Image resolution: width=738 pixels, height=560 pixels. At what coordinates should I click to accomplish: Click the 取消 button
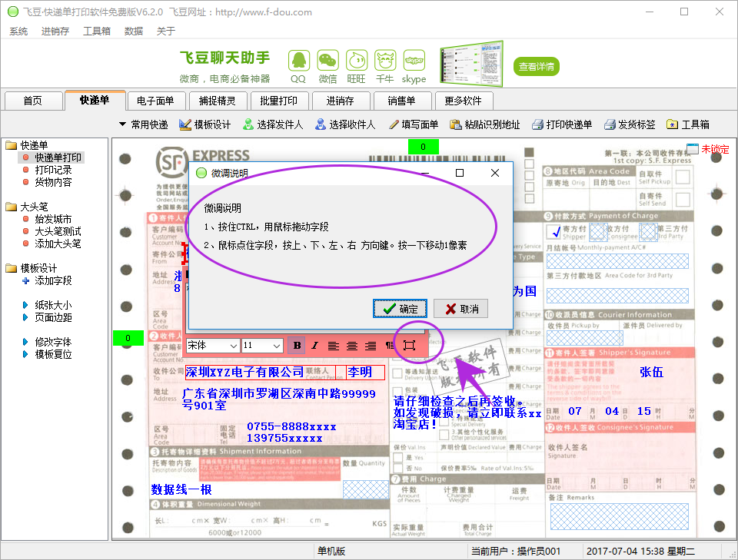tap(460, 309)
